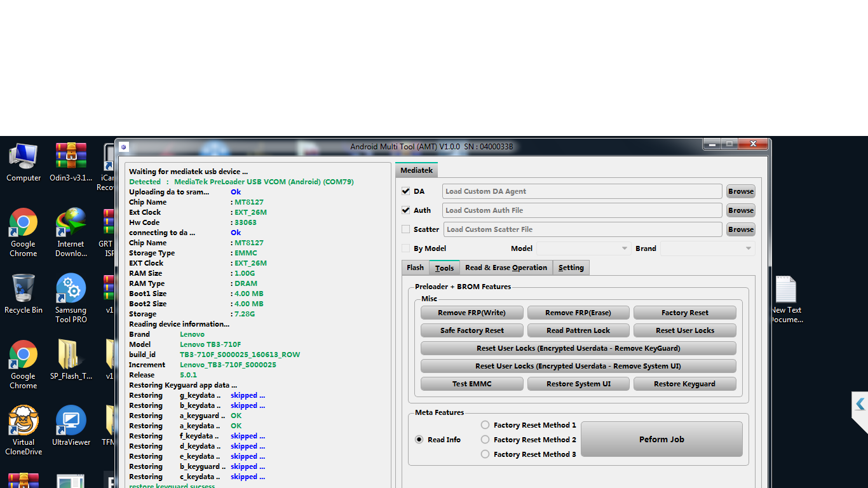Click Safe Factory Reset
868x488 pixels.
coord(472,330)
